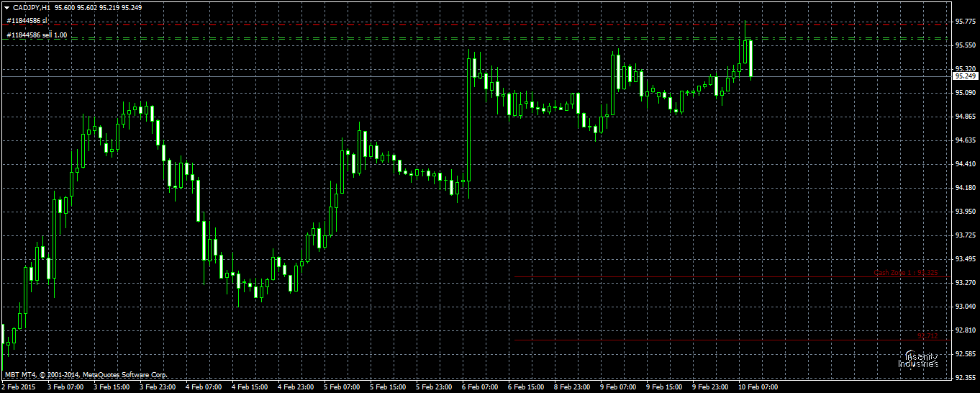Image resolution: width=980 pixels, height=393 pixels.
Task: Click the '5 Feb 15:00' time axis label
Action: (x=388, y=387)
